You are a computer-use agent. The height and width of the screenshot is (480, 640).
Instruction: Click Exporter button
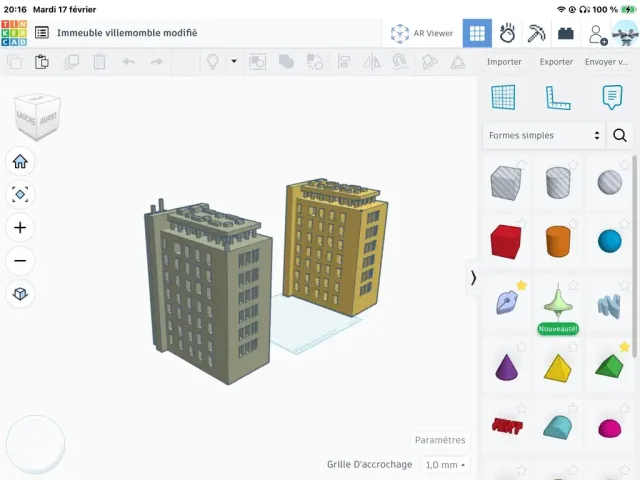click(x=556, y=62)
